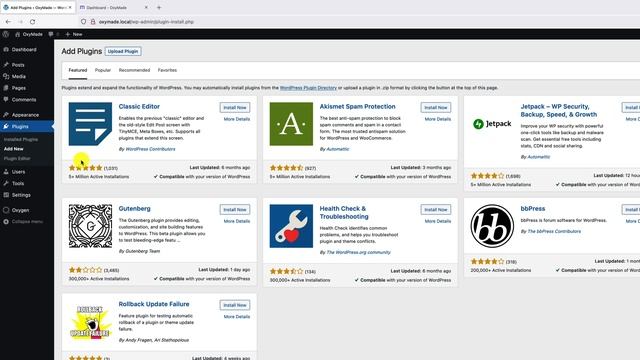640x360 pixels.
Task: Install Health Check & Troubleshooting
Action: (x=436, y=209)
